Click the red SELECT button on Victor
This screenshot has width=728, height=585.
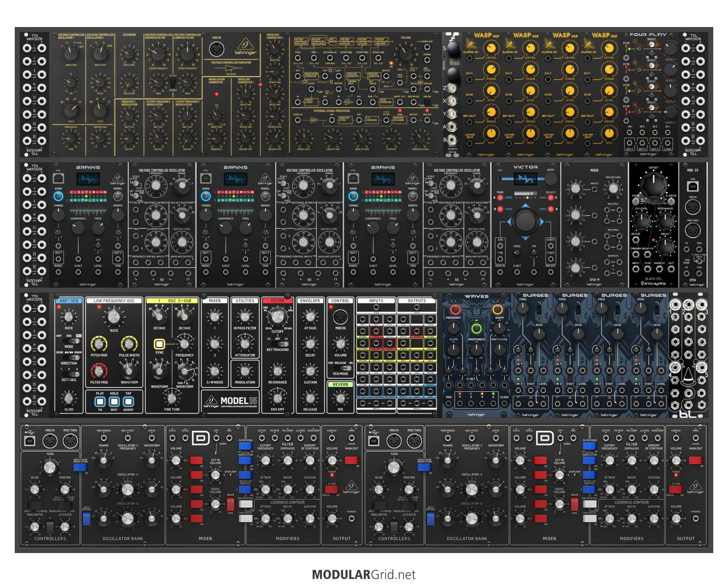pos(551,198)
